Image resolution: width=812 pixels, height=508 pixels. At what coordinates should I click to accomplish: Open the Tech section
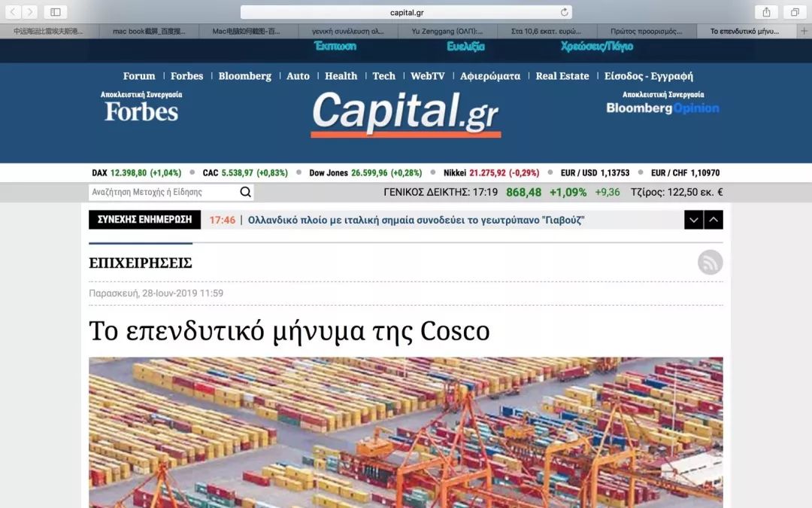click(383, 76)
